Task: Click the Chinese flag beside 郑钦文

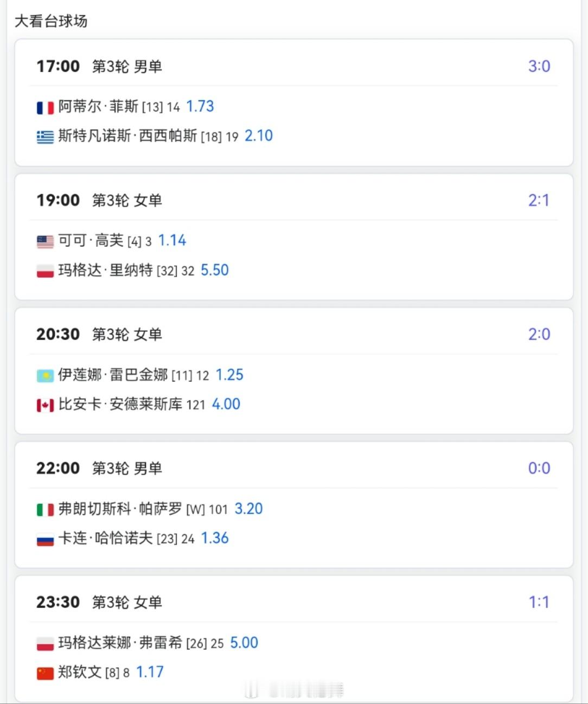Action: click(x=45, y=673)
